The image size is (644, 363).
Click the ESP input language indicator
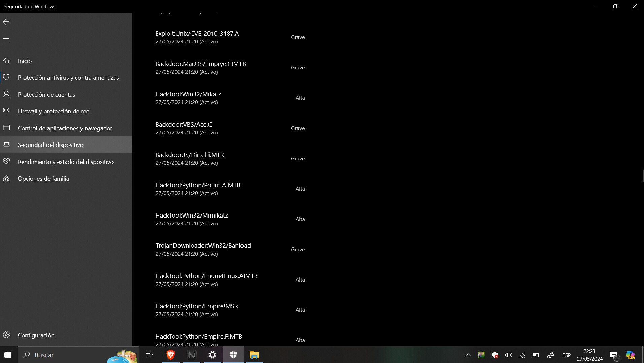click(x=567, y=355)
